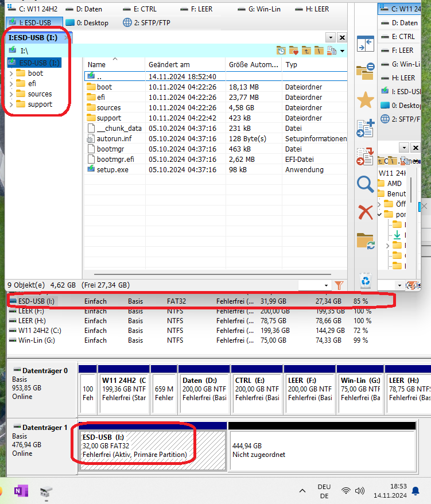Select ESD-USB (I:) root node in tree
Viewport: 431px width, 504px height.
pos(34,63)
